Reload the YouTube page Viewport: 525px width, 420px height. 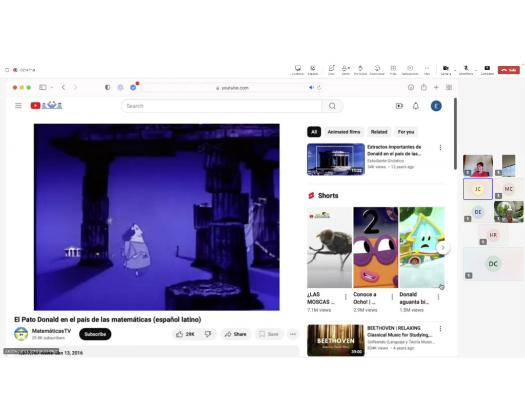click(x=319, y=88)
